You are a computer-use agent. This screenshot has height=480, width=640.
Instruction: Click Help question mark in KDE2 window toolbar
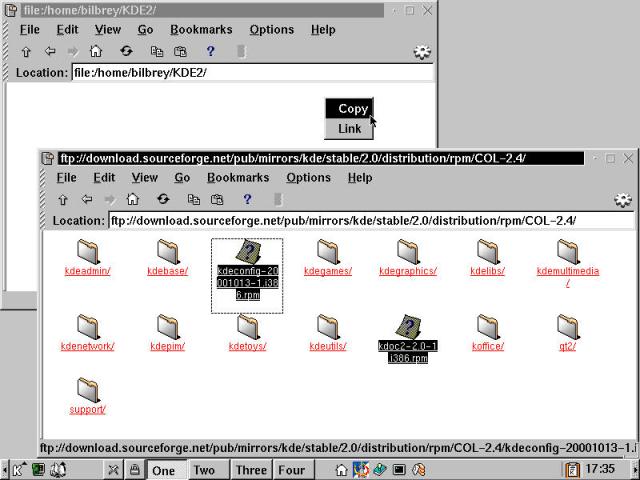point(210,51)
